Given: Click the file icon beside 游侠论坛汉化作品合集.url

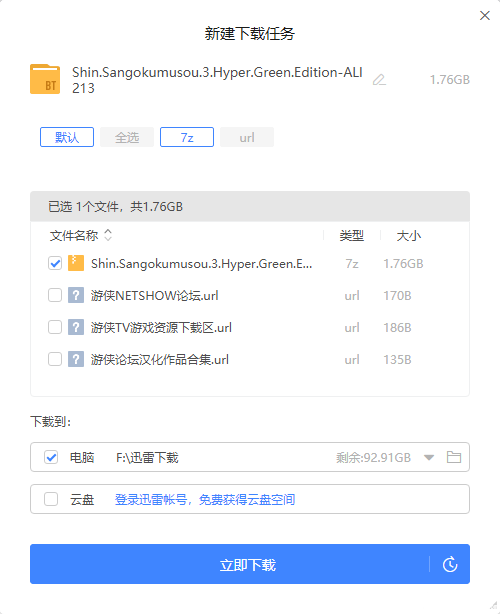Looking at the screenshot, I should [76, 359].
